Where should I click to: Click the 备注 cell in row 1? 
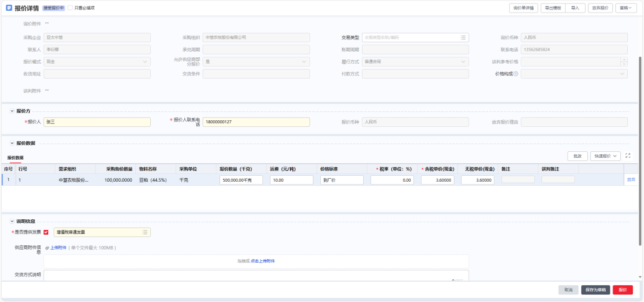click(x=518, y=180)
